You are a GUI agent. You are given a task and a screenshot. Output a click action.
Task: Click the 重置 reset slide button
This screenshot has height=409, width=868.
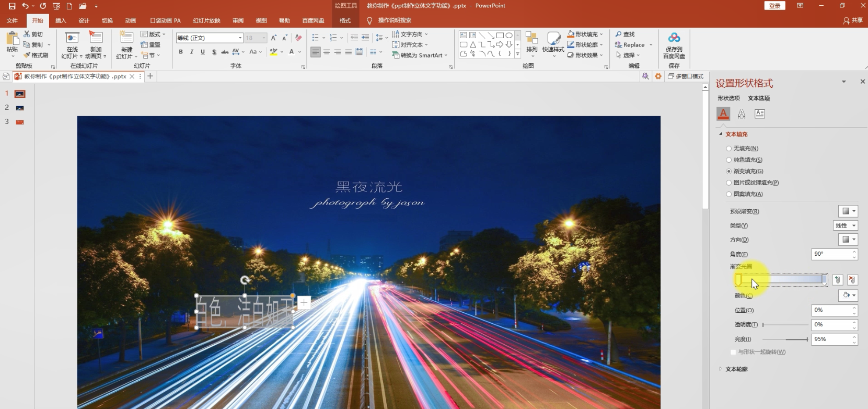point(151,44)
